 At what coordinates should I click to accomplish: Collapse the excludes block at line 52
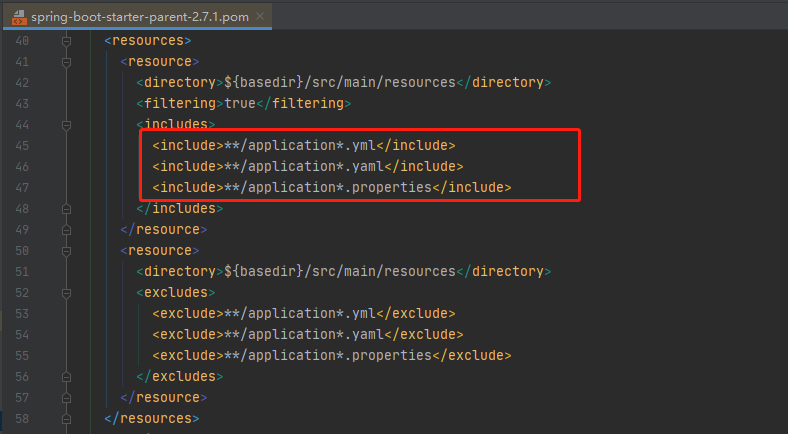[x=66, y=292]
